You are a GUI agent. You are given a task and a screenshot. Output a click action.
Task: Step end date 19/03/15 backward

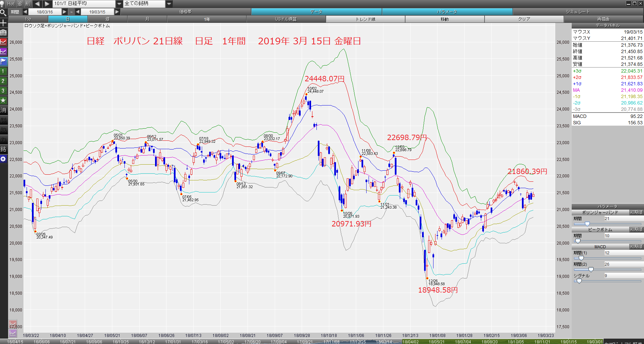(x=78, y=12)
